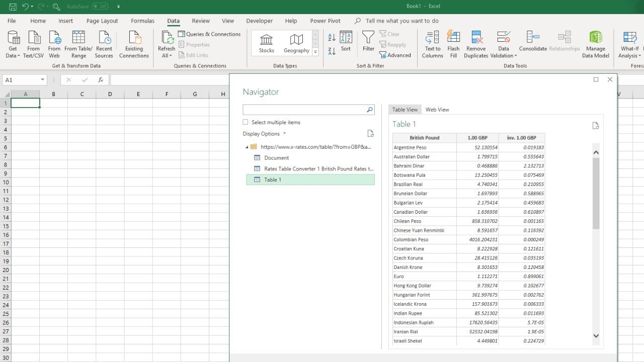
Task: Check the Select multiple items checkbox
Action: click(x=246, y=122)
